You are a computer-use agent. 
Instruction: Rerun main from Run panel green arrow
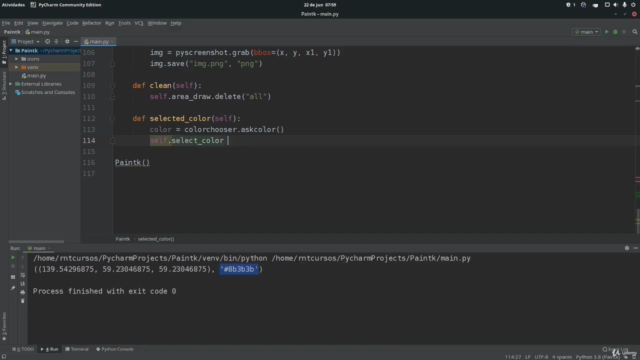(13, 258)
